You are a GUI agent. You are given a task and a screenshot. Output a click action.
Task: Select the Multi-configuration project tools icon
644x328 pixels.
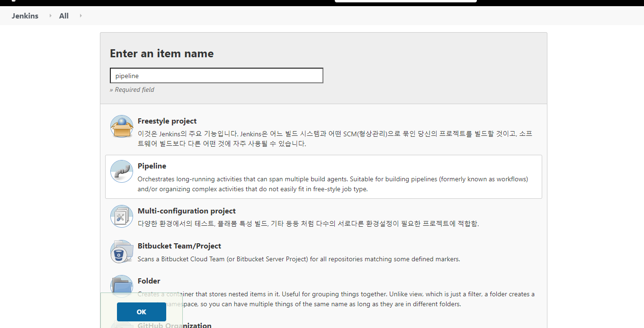122,216
